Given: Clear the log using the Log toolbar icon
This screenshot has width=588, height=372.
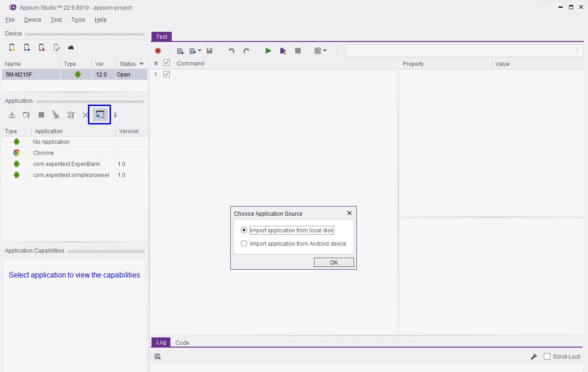Looking at the screenshot, I should (157, 356).
